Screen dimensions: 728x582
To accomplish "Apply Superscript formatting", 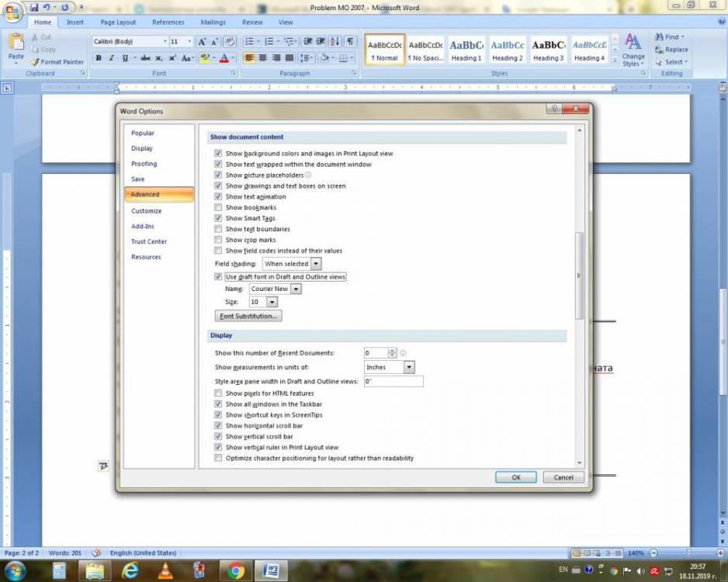I will (172, 58).
